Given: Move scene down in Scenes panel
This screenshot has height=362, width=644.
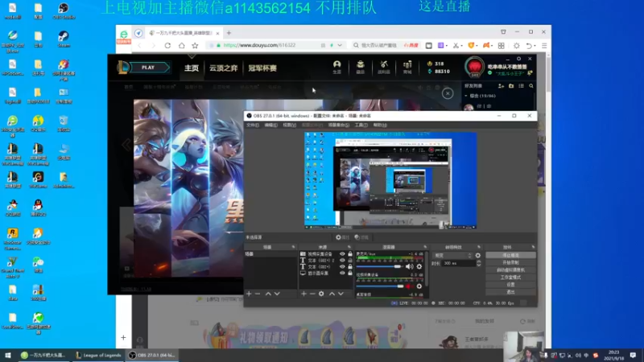Looking at the screenshot, I should pos(277,294).
